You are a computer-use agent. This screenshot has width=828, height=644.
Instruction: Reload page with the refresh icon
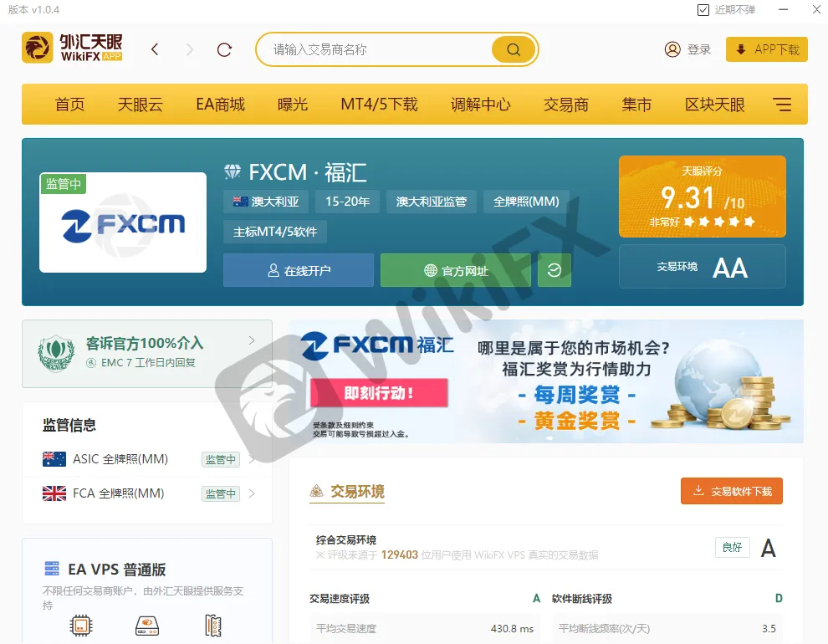coord(224,49)
